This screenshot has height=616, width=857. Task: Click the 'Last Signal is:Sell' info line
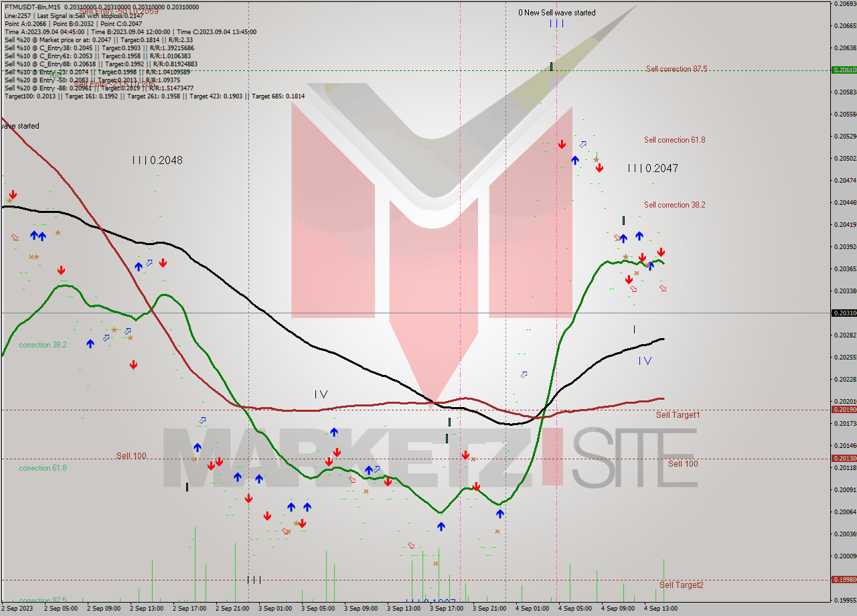(x=74, y=15)
